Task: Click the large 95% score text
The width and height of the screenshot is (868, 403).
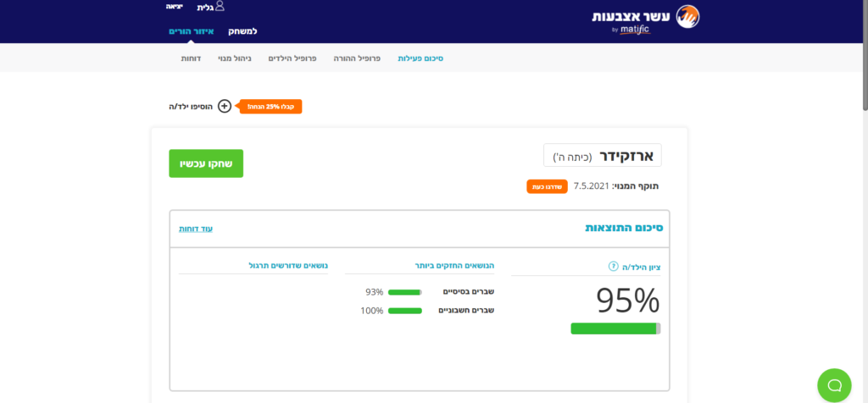Action: (628, 301)
